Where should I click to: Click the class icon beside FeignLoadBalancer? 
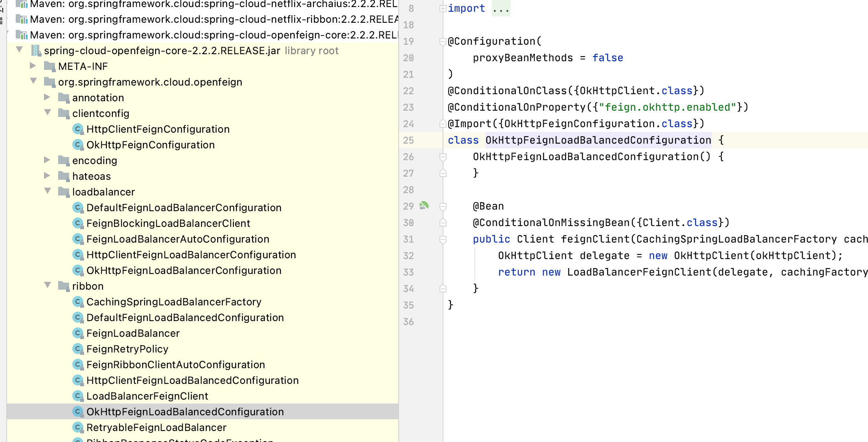tap(78, 333)
